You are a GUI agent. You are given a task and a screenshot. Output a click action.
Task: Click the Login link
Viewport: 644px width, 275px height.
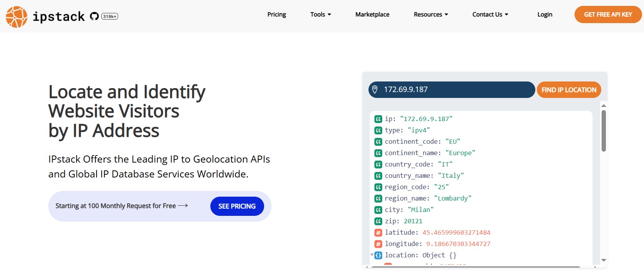[545, 14]
